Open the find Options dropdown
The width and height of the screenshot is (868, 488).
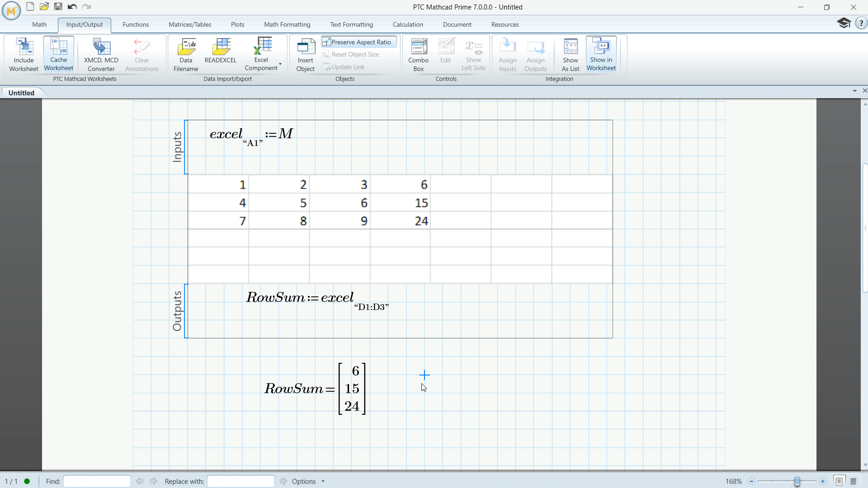[308, 481]
